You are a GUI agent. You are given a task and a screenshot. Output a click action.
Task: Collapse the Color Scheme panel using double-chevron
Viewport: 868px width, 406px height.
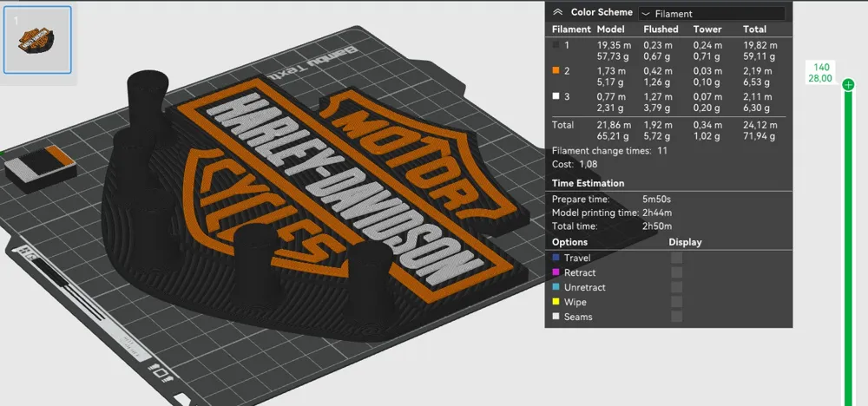click(x=557, y=13)
